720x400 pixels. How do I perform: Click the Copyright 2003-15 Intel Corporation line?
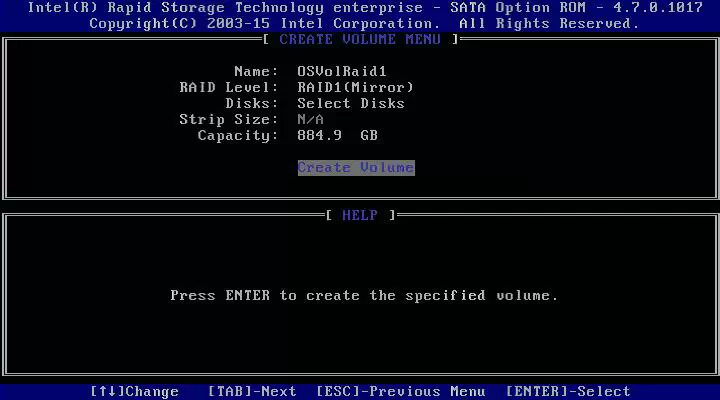coord(364,23)
